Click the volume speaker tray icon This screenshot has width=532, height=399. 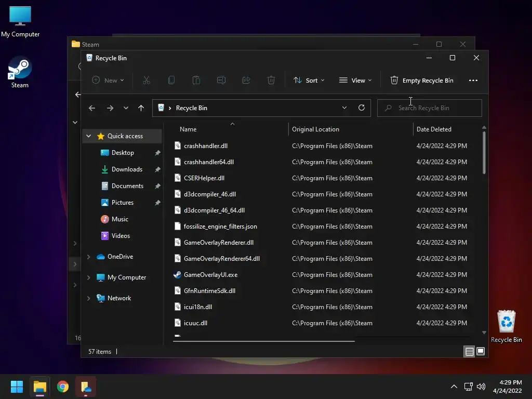481,387
